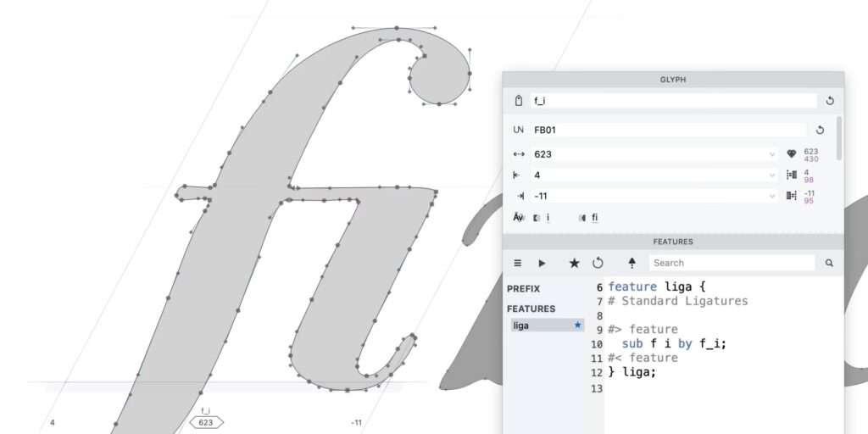The image size is (868, 434).
Task: Click the glyph name field containing f_i
Action: click(x=672, y=101)
